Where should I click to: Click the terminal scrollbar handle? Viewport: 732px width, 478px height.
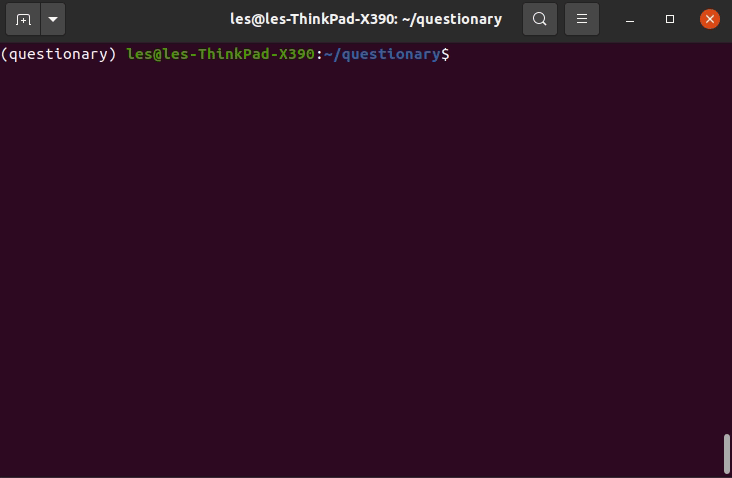click(x=726, y=454)
